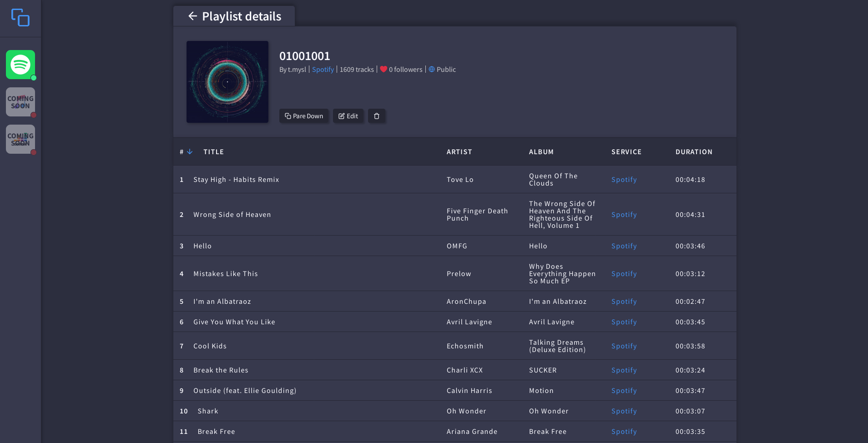Click artist name OMFG
This screenshot has height=443, width=868.
[x=457, y=246]
